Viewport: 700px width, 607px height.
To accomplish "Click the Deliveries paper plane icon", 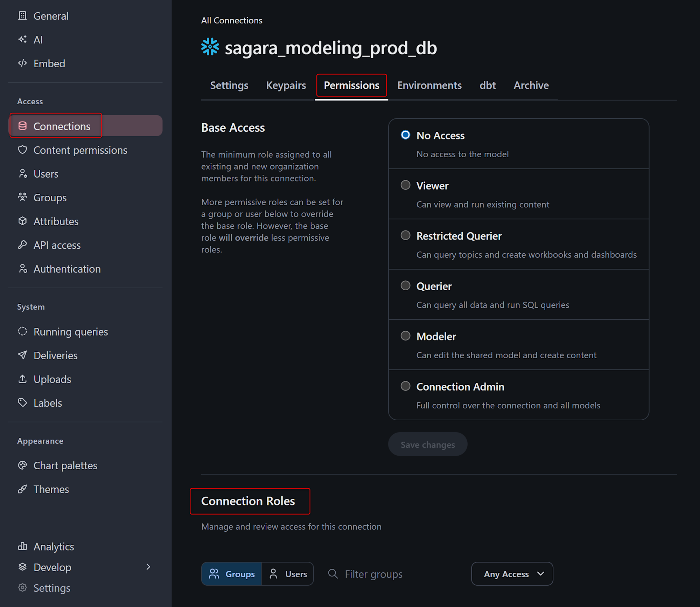I will (22, 355).
